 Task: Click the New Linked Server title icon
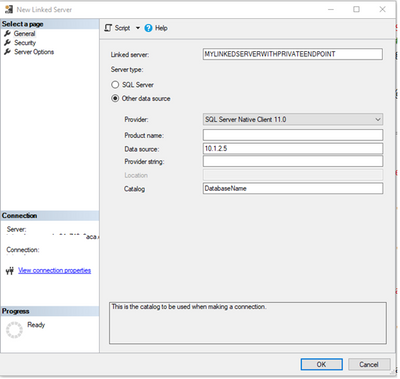pyautogui.click(x=9, y=9)
